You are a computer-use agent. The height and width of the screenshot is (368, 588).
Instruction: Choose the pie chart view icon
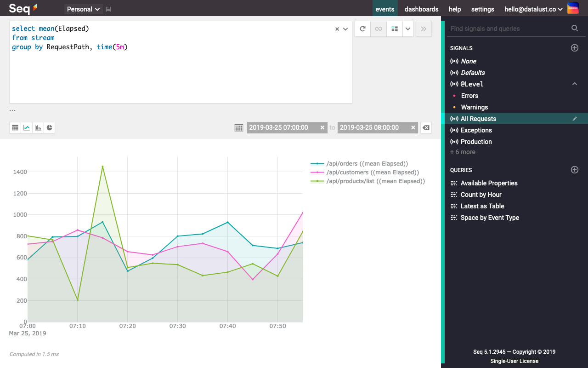(x=49, y=127)
